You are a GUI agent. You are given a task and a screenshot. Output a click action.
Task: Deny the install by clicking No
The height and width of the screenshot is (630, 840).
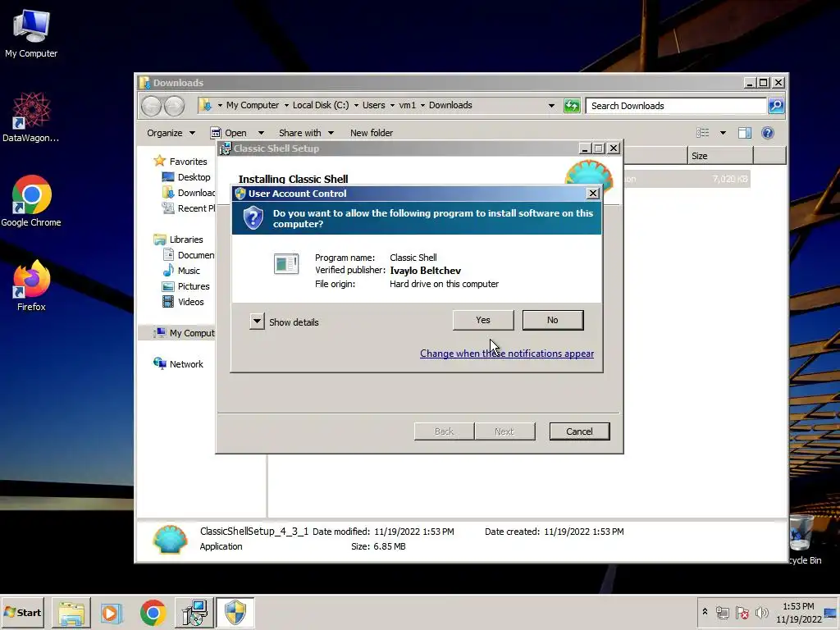pyautogui.click(x=553, y=320)
